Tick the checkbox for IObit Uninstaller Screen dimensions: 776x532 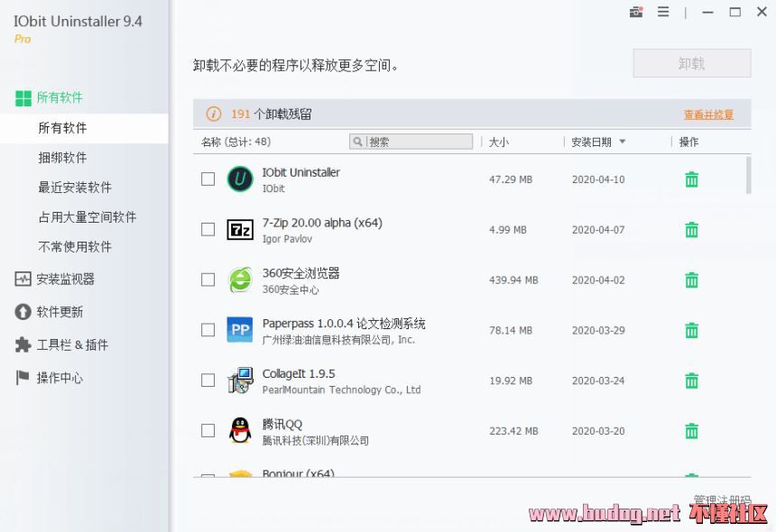(x=208, y=179)
